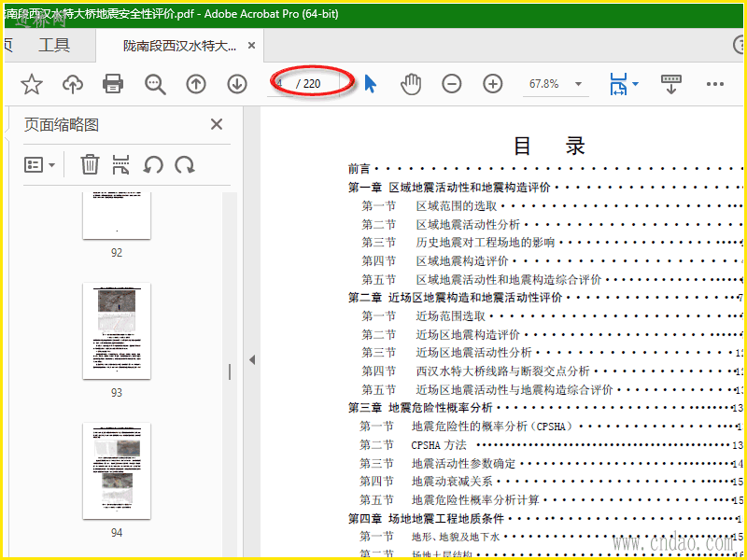747x560 pixels.
Task: Open thumbnail panel options menu
Action: point(39,165)
